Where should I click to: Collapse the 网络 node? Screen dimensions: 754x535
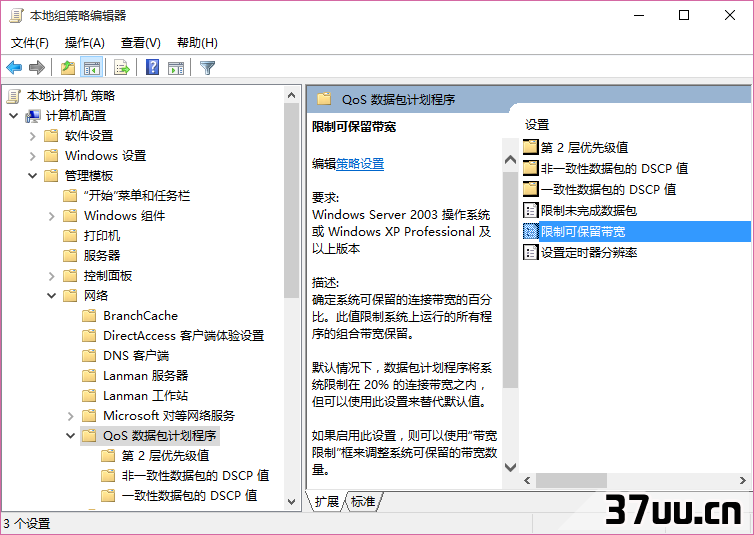[51, 296]
